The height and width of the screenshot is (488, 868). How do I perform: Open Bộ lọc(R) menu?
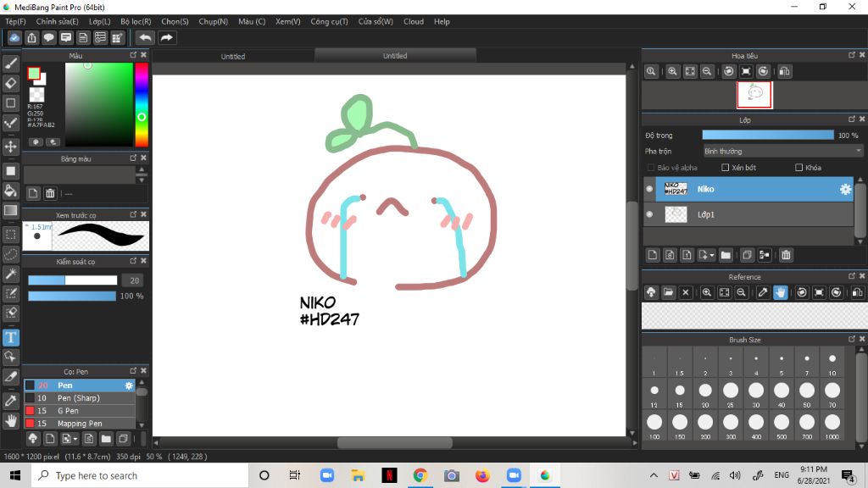(136, 21)
